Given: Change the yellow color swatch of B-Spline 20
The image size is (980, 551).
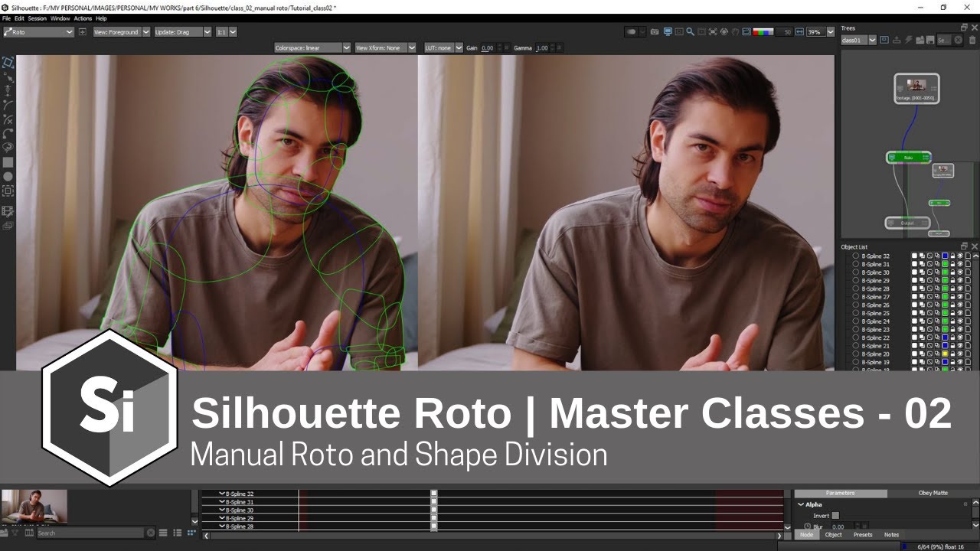Looking at the screenshot, I should tap(945, 354).
